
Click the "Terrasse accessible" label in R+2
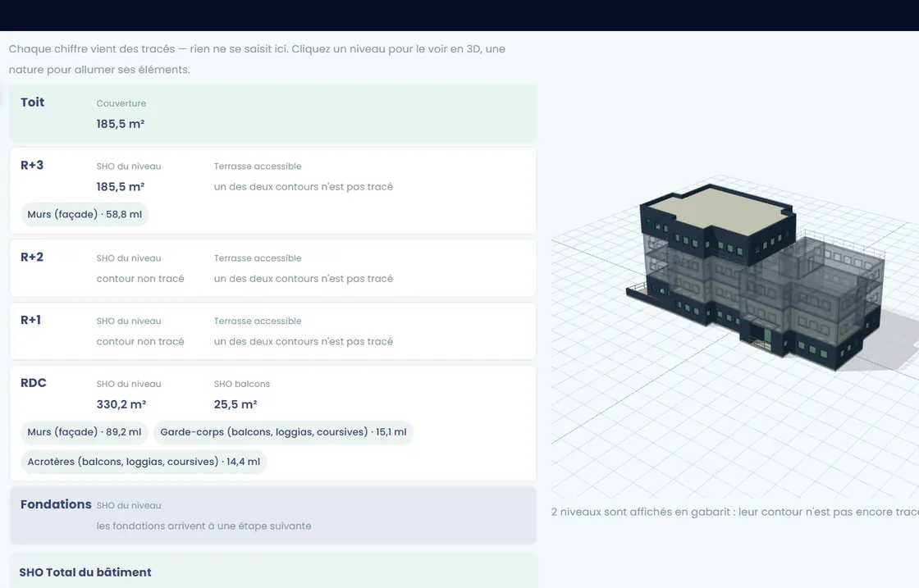click(x=258, y=258)
